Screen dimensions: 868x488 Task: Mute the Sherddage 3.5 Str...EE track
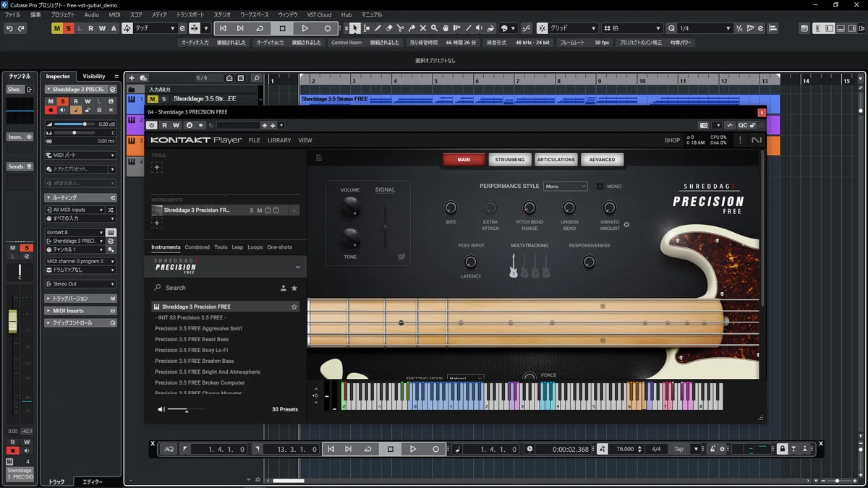coord(153,98)
